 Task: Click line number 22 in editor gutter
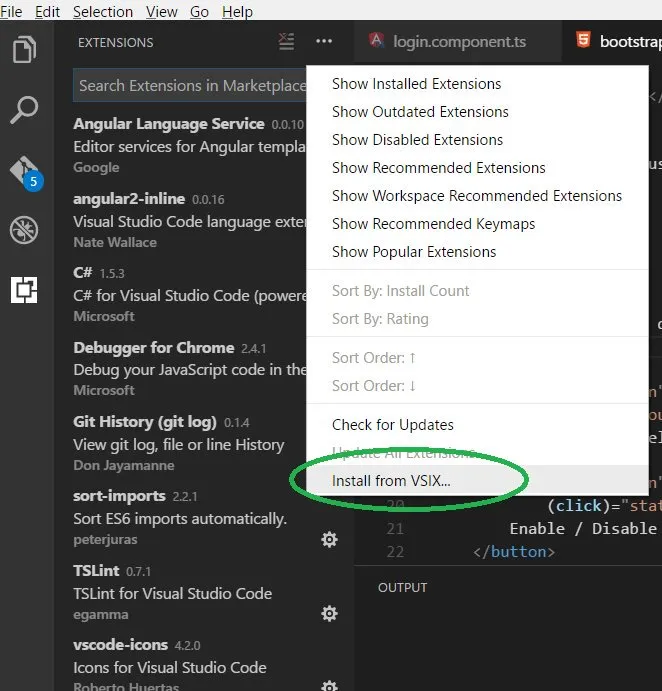pyautogui.click(x=395, y=552)
